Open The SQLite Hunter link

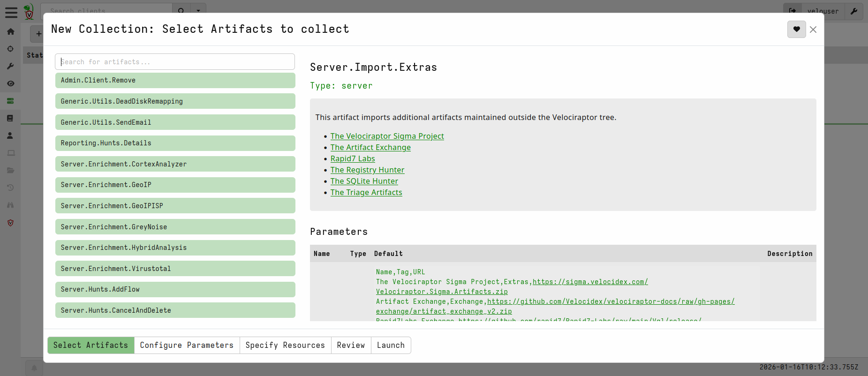[364, 181]
